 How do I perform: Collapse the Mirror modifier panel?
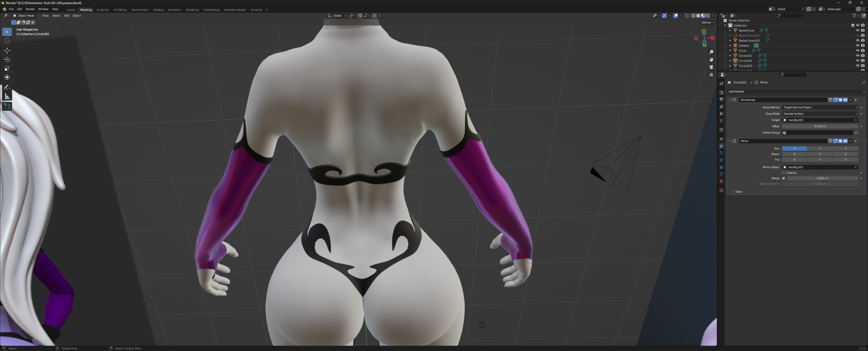pyautogui.click(x=730, y=141)
